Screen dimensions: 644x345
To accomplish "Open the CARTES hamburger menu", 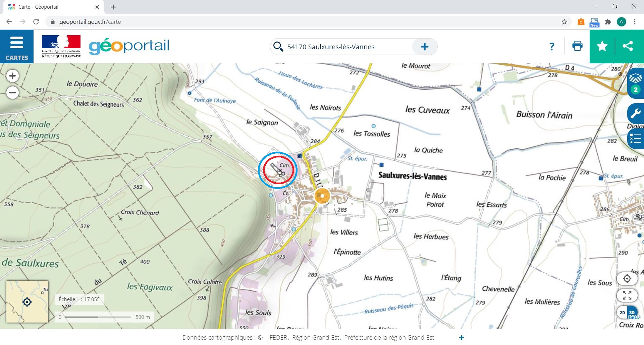I will tap(16, 46).
